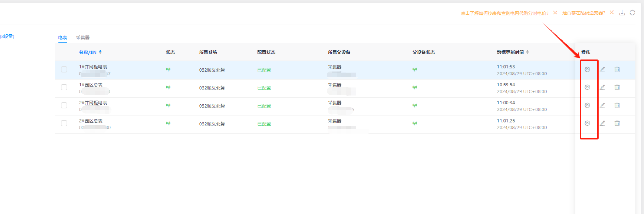Click 已配置 in 1#并网柜电表 row

click(264, 70)
